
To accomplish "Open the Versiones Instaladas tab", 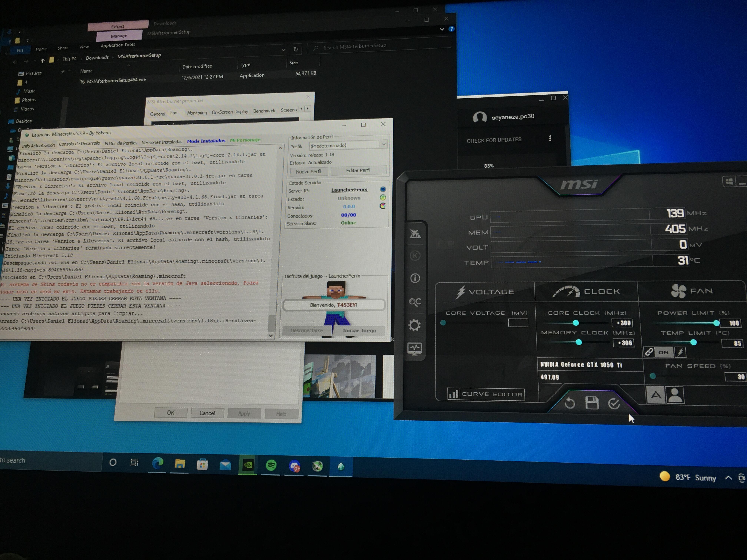I will [x=162, y=142].
